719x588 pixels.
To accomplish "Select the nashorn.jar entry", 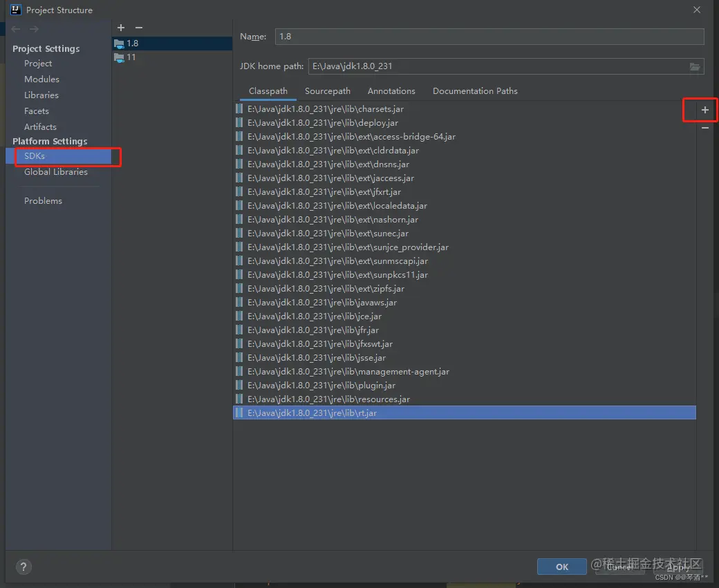I will pyautogui.click(x=465, y=220).
